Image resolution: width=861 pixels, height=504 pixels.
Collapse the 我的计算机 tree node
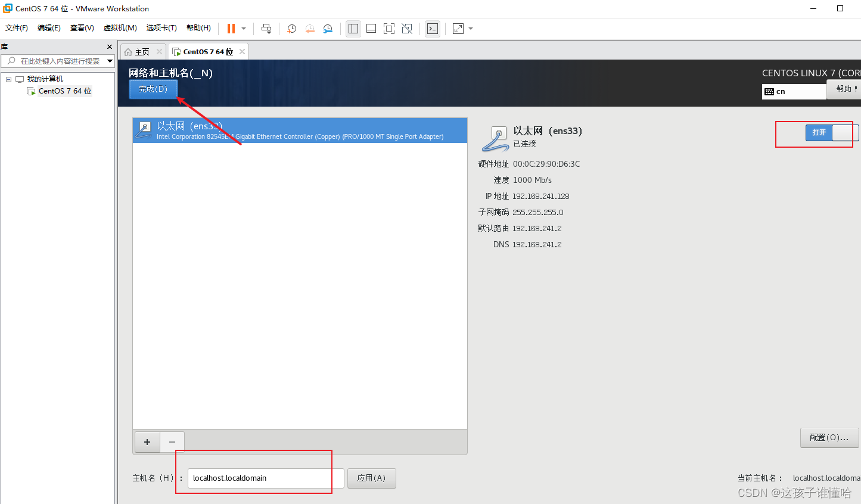point(8,79)
